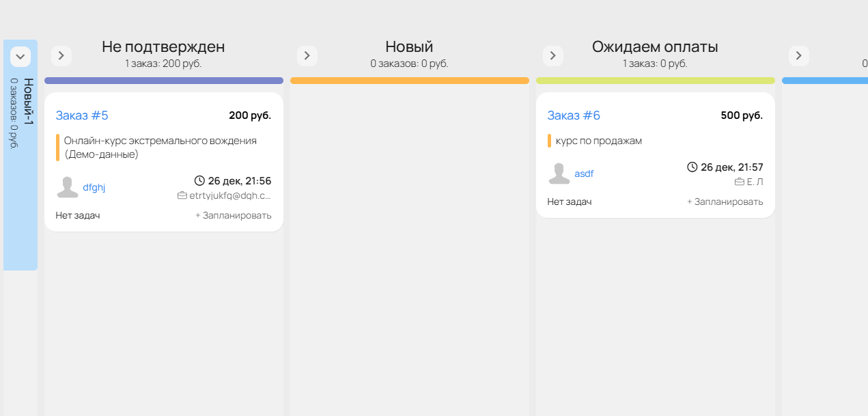Toggle the arrow of the partly visible blue column
This screenshot has height=416, width=868.
click(x=799, y=56)
